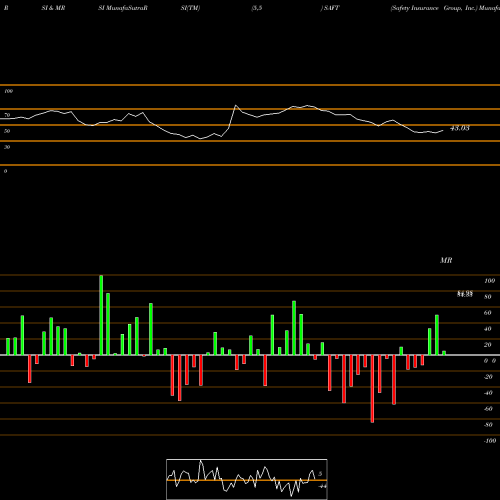Click the RSI axis label 100 on left
Image resolution: width=500 pixels, height=500 pixels.
point(8,91)
